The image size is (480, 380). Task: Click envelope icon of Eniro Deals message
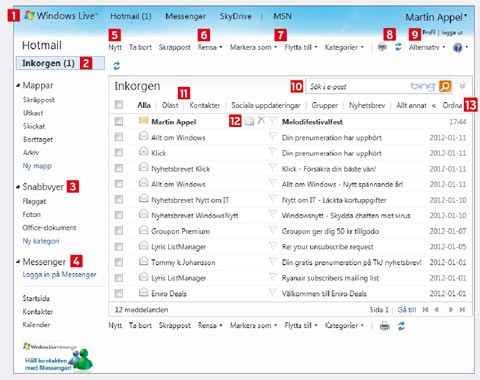click(x=143, y=292)
